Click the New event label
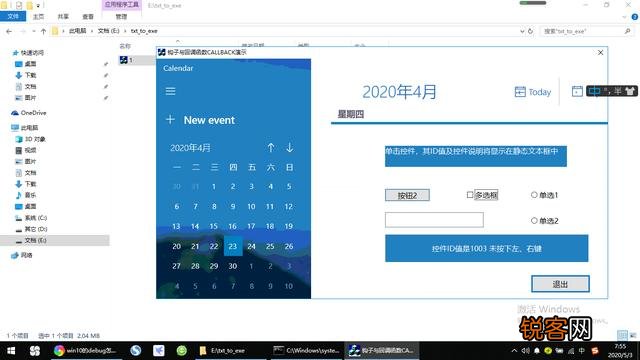Image resolution: width=640 pixels, height=360 pixels. pos(209,120)
